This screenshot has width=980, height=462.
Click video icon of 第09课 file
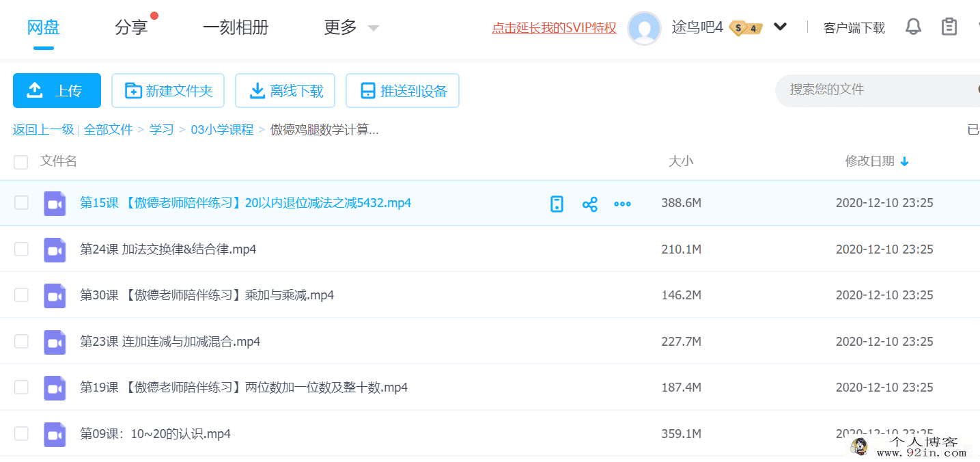click(x=55, y=435)
